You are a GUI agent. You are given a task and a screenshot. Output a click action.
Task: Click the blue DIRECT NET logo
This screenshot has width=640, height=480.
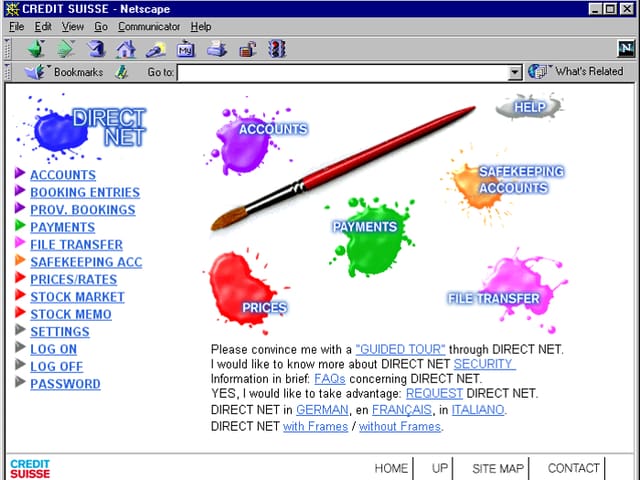[x=82, y=129]
